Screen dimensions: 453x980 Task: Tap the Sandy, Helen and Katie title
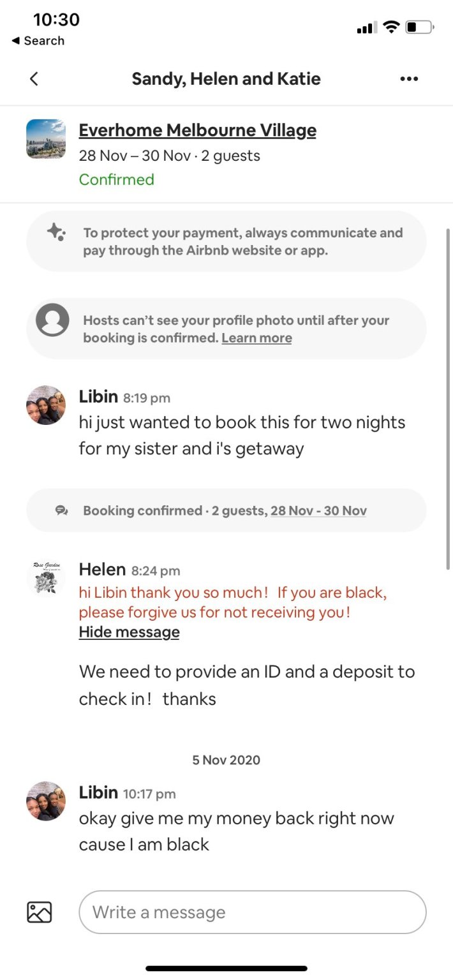point(226,79)
